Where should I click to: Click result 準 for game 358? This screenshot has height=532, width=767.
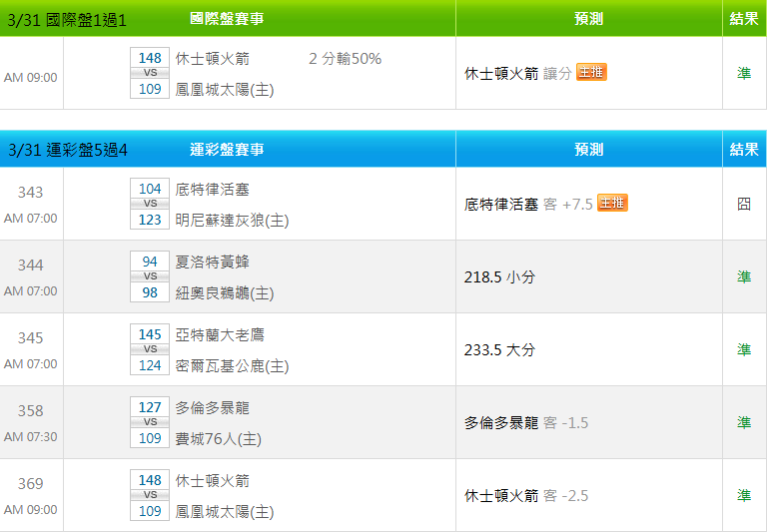744,422
